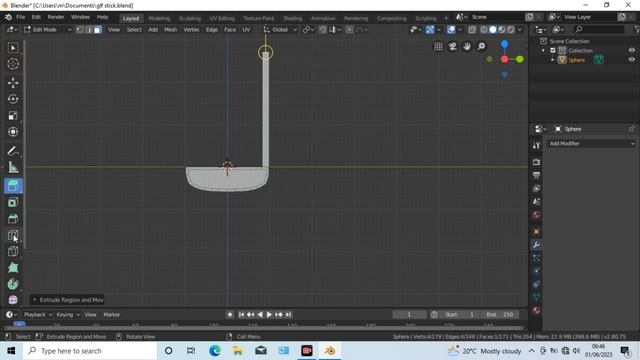Select the Cursor tool

[x=13, y=64]
